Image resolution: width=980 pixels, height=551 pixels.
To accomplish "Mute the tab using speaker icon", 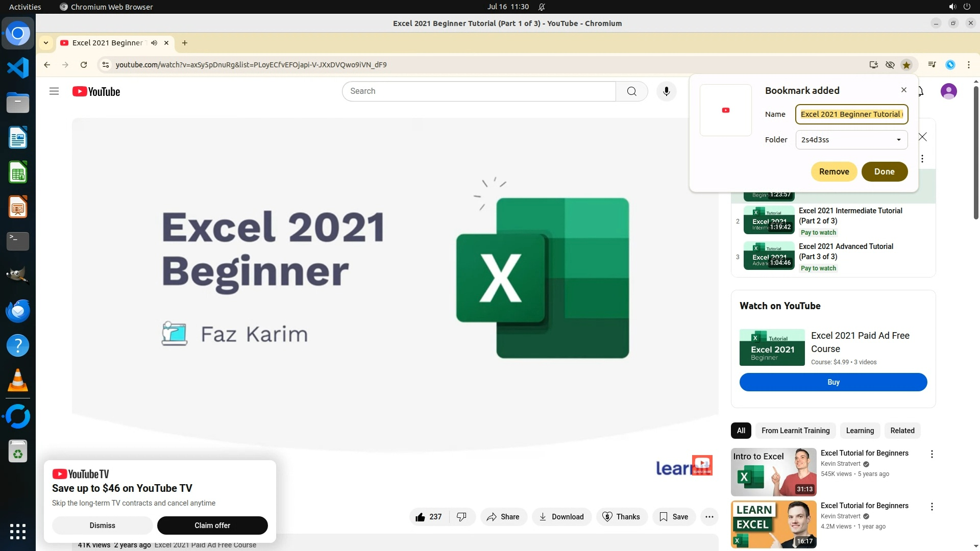I will [154, 43].
